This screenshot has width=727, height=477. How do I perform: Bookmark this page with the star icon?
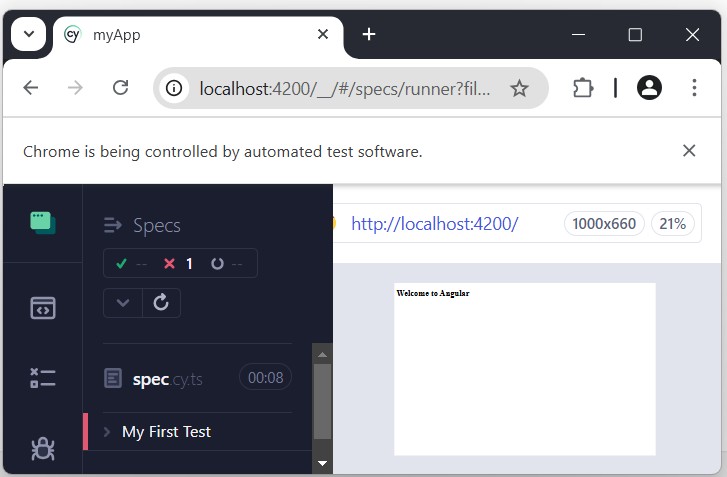coord(519,88)
